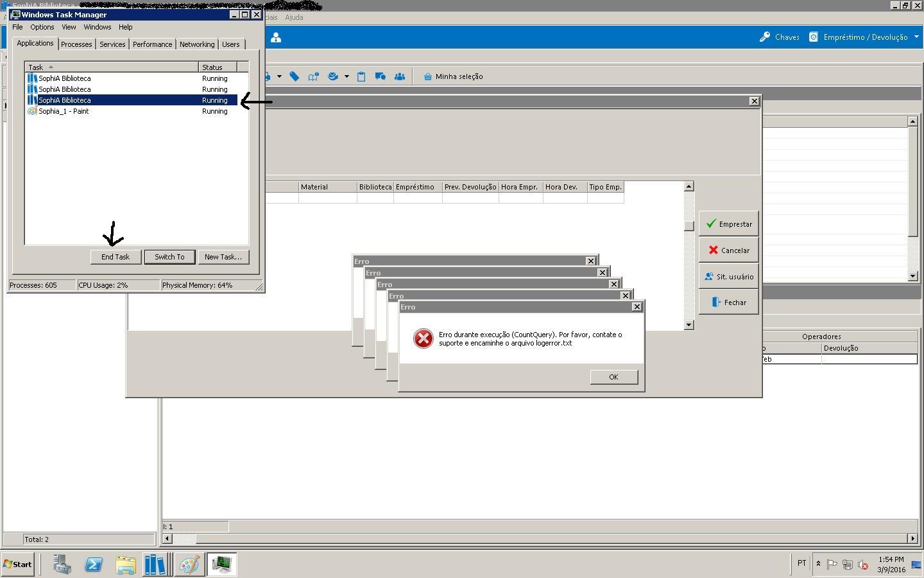Click the Biblioteca column header
Screen dimensions: 924x578
point(375,187)
